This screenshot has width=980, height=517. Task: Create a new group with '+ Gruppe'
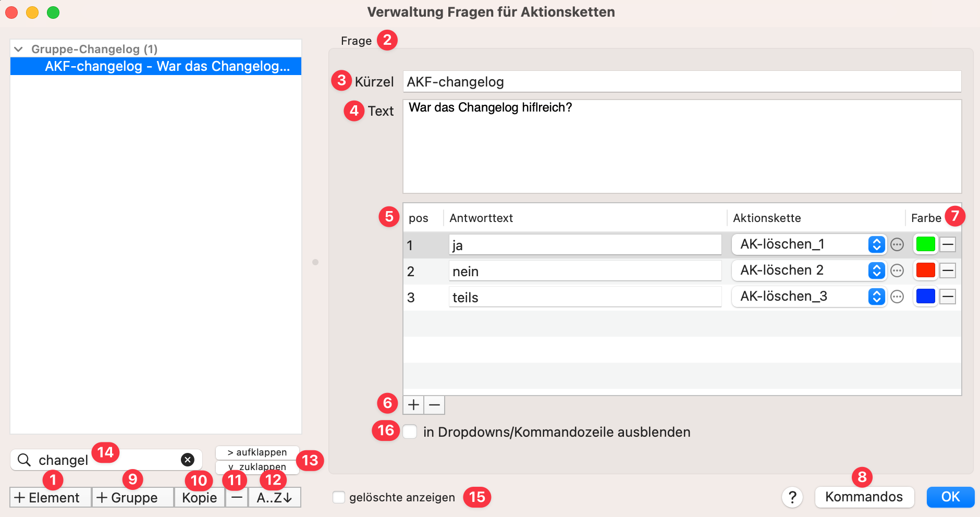[x=133, y=497]
